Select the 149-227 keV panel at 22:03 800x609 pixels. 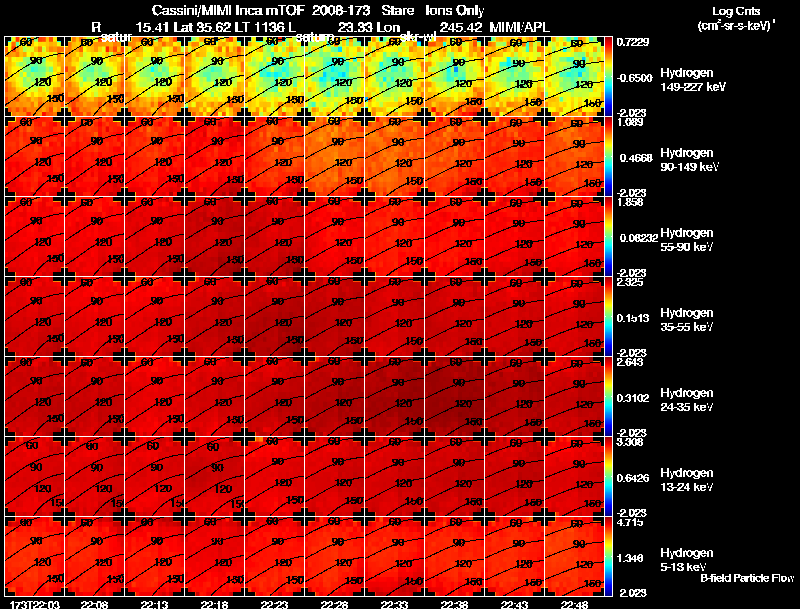pyautogui.click(x=34, y=76)
